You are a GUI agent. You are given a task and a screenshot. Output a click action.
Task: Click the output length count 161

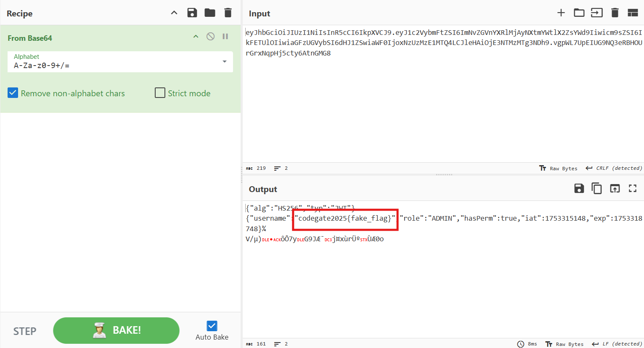click(256, 344)
